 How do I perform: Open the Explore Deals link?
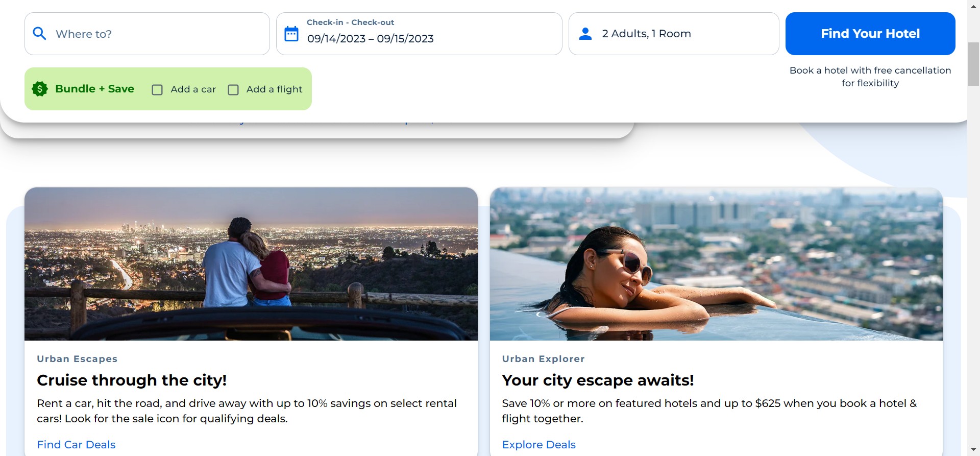pos(538,444)
